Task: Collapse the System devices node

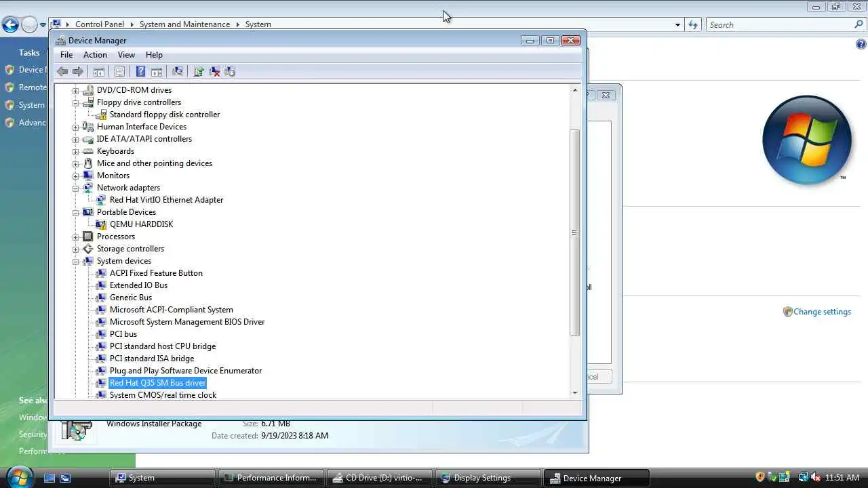Action: tap(76, 261)
